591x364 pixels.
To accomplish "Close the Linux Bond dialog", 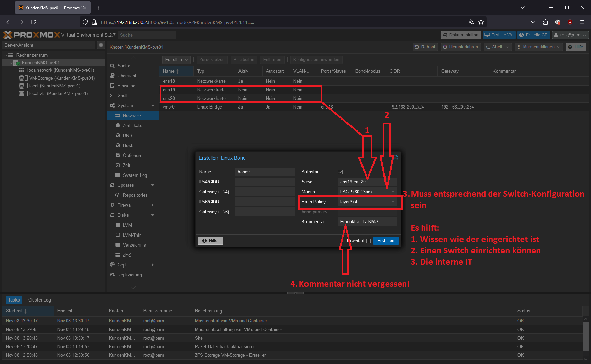I will pos(395,158).
